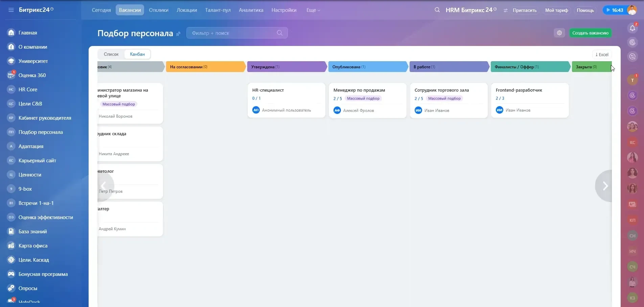Open kanban settings gear icon

[559, 33]
